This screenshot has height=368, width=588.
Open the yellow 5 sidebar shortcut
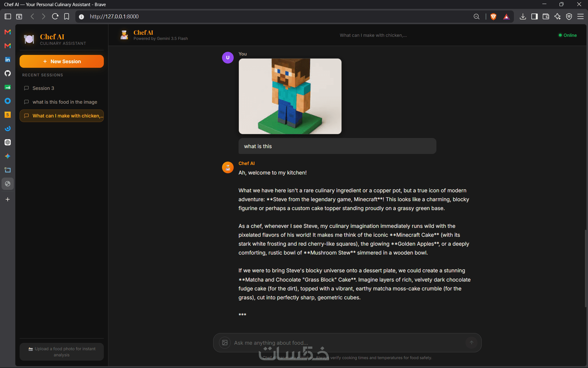point(8,115)
